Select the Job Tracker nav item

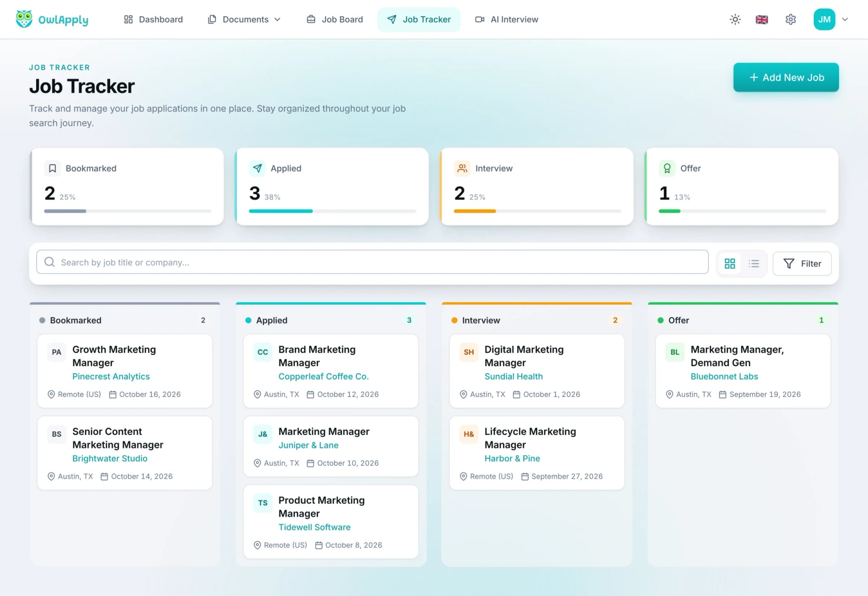(x=419, y=19)
